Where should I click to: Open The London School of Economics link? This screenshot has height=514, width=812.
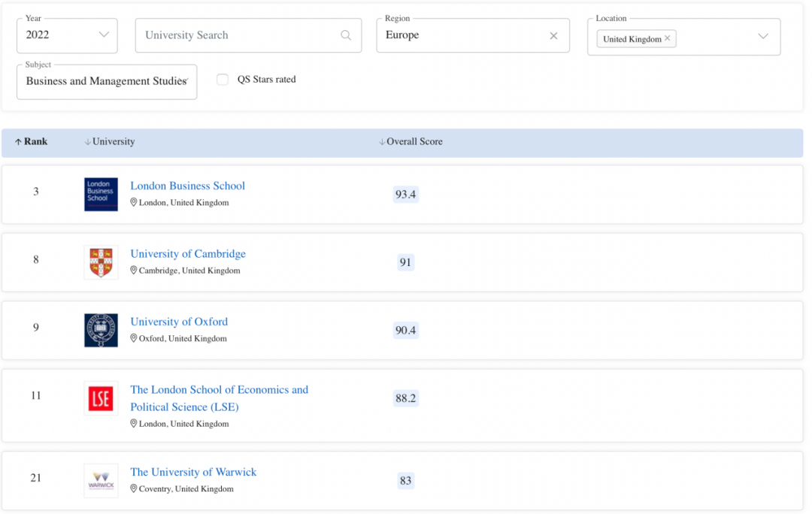tap(219, 398)
